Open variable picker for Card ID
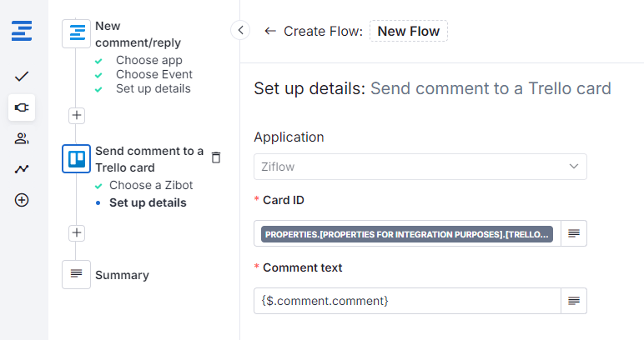 click(x=574, y=233)
